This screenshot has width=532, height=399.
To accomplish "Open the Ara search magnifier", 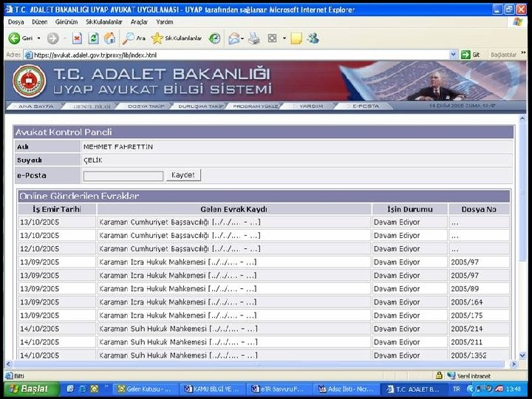I will [134, 38].
